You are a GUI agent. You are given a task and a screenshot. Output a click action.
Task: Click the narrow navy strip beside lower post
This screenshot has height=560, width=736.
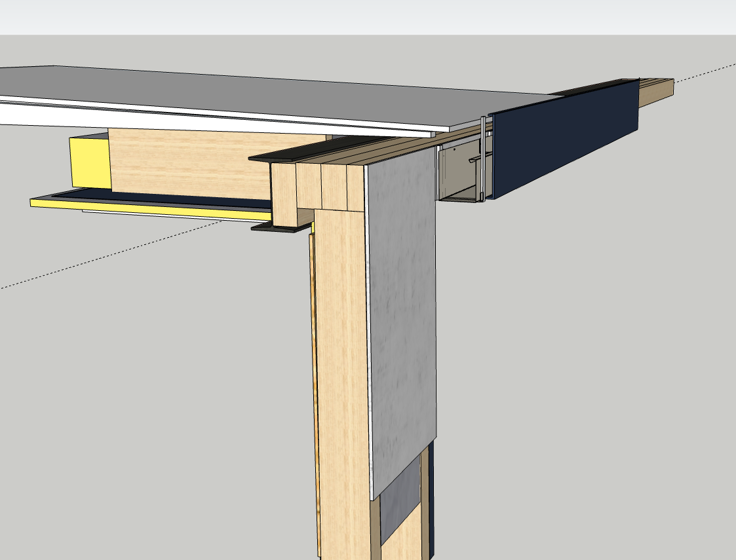(431, 498)
